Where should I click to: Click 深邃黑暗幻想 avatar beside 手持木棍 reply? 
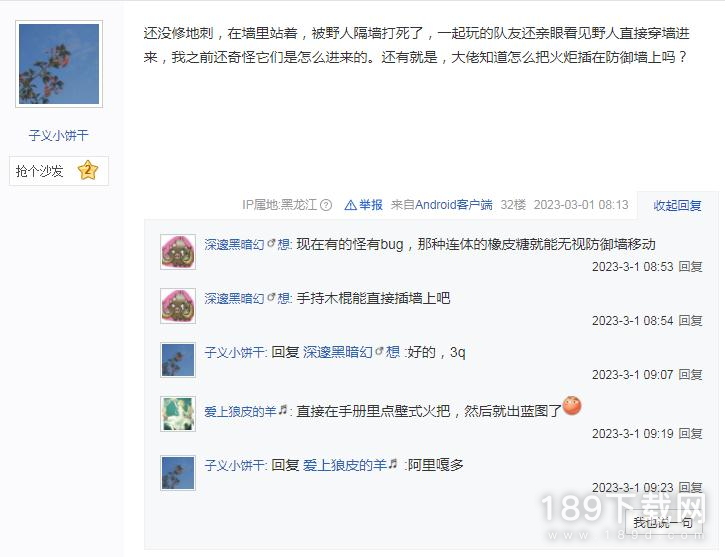178,306
